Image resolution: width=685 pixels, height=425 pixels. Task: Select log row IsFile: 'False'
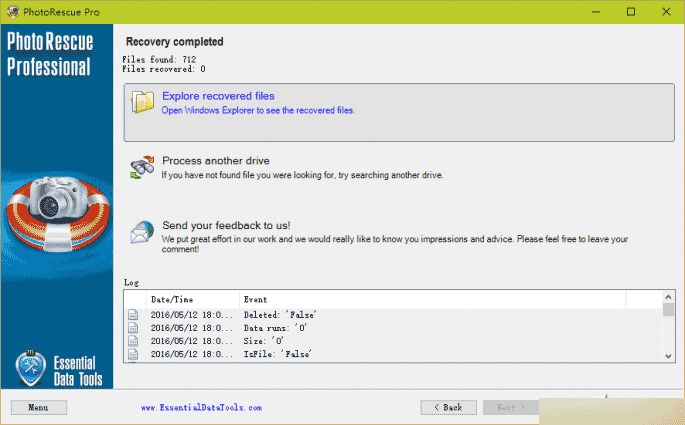pyautogui.click(x=393, y=354)
